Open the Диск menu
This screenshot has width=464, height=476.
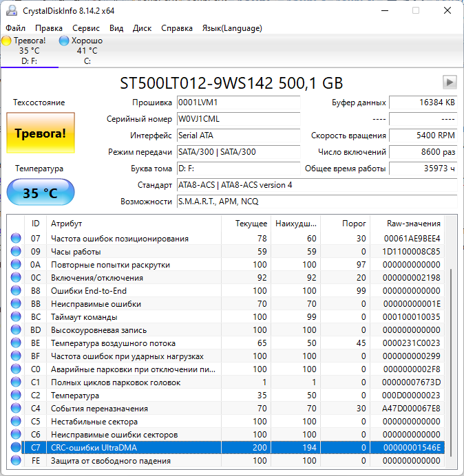[x=142, y=28]
